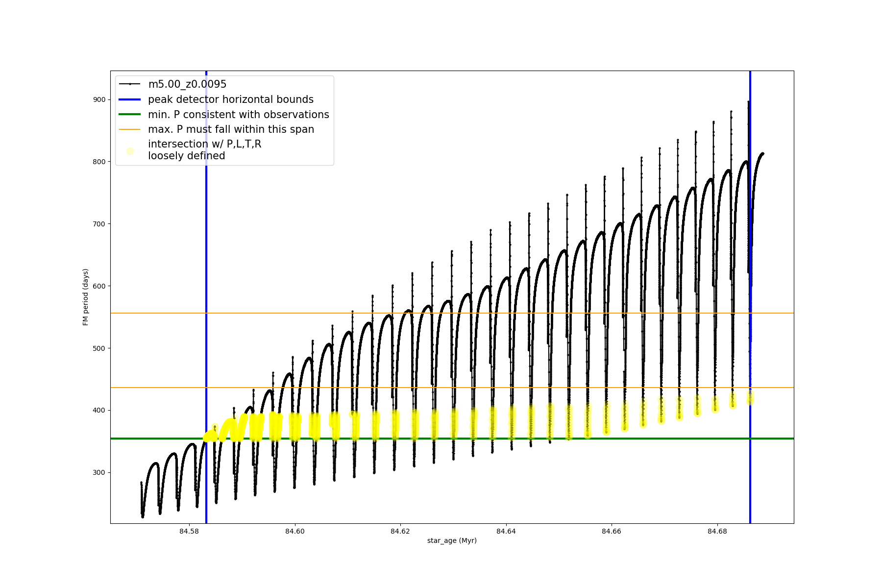
Task: Click the 300 y-axis tick label
Action: tap(99, 472)
